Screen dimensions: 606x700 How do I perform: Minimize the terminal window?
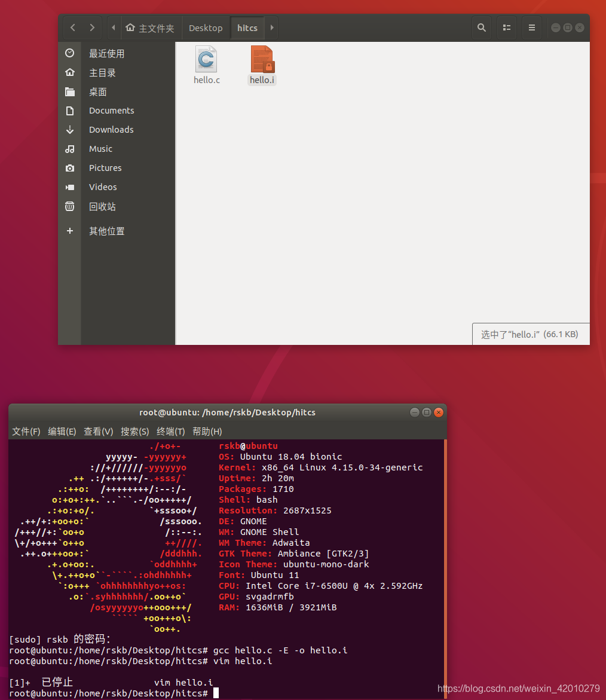(x=415, y=412)
